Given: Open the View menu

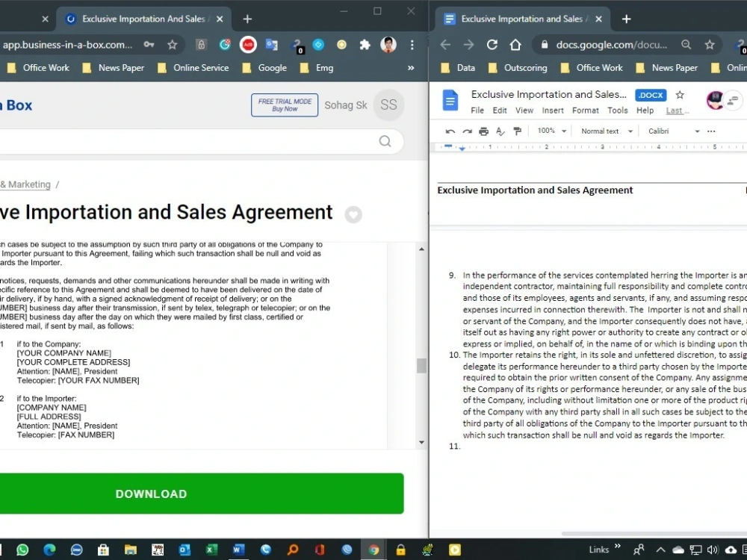Looking at the screenshot, I should pyautogui.click(x=524, y=111).
